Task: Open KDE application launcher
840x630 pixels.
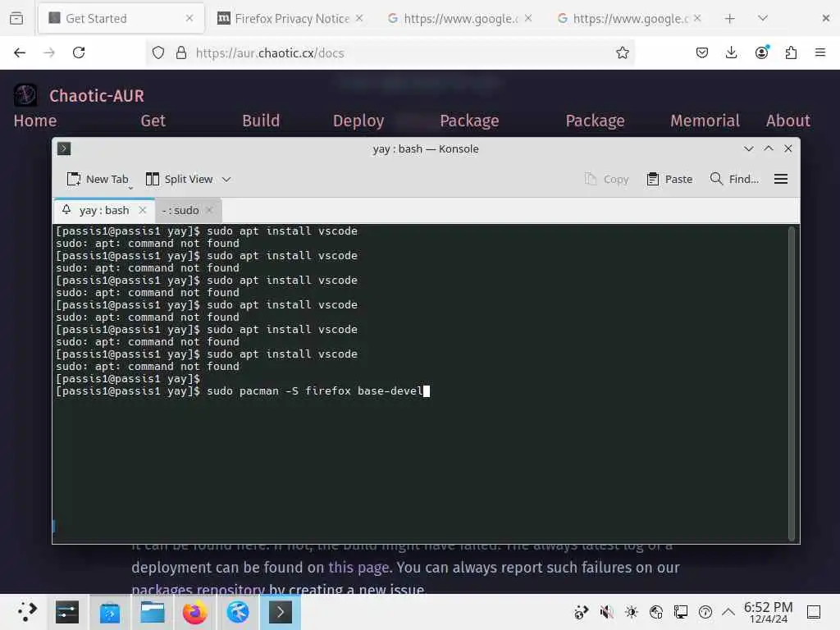Action: [27, 611]
